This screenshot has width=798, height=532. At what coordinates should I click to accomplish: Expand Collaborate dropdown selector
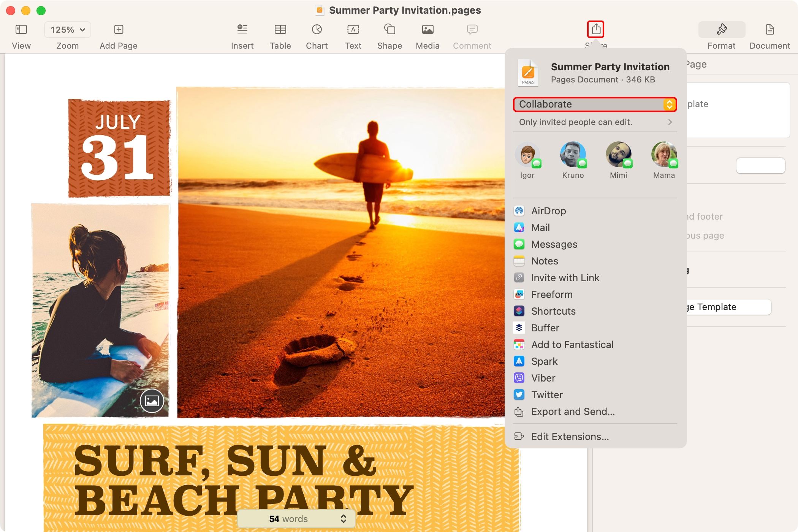(669, 104)
